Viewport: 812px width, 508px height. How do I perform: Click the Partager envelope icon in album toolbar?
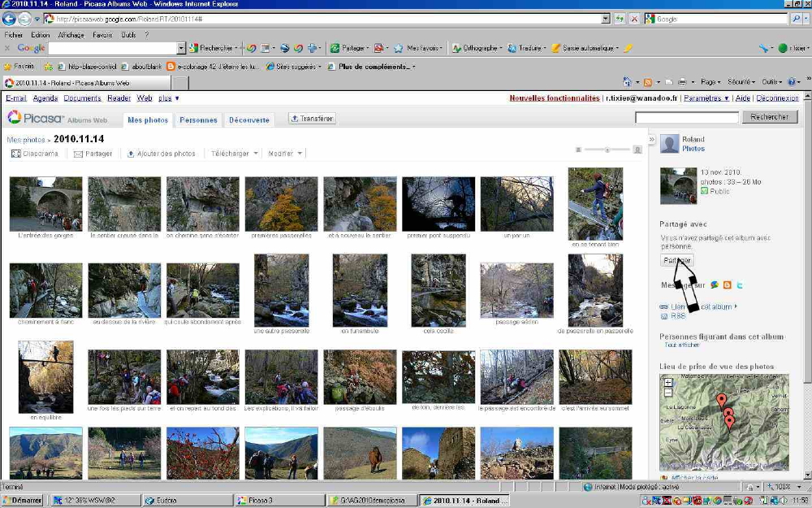(78, 154)
